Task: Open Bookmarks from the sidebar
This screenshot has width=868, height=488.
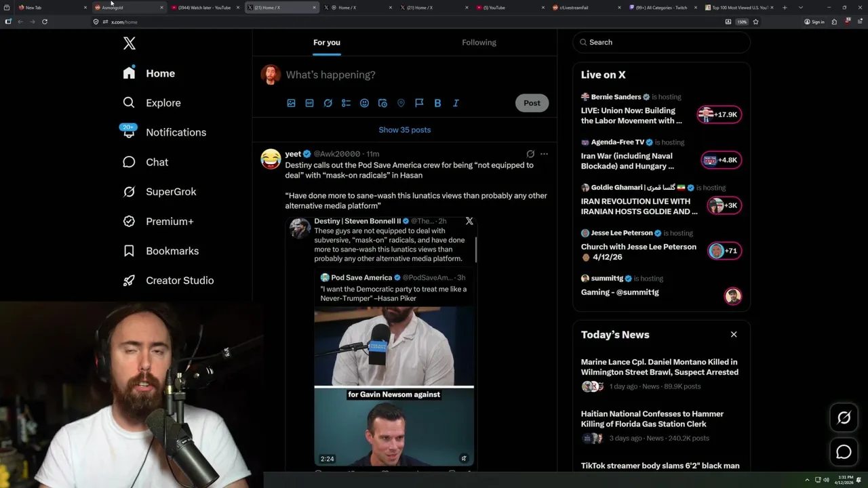Action: 161,251
